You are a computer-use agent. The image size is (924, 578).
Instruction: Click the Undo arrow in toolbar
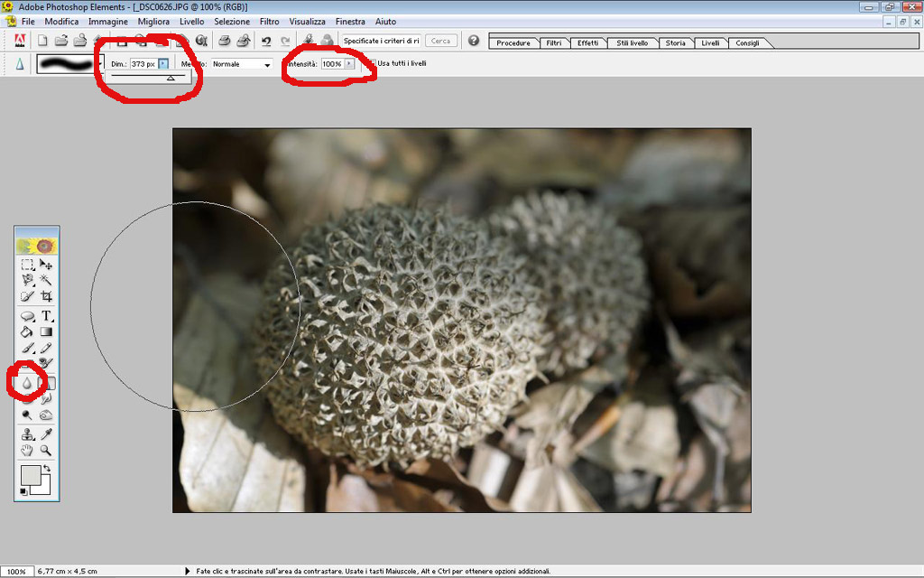tap(266, 41)
